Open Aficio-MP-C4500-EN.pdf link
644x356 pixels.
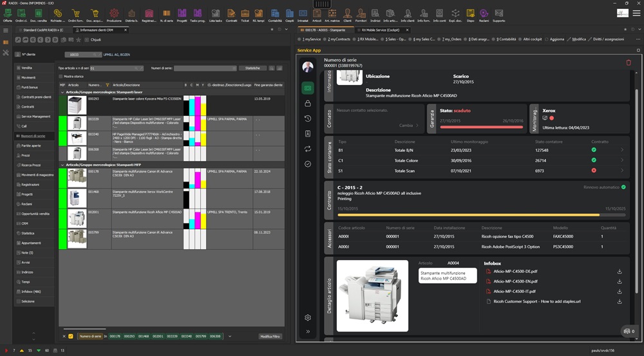click(x=515, y=281)
